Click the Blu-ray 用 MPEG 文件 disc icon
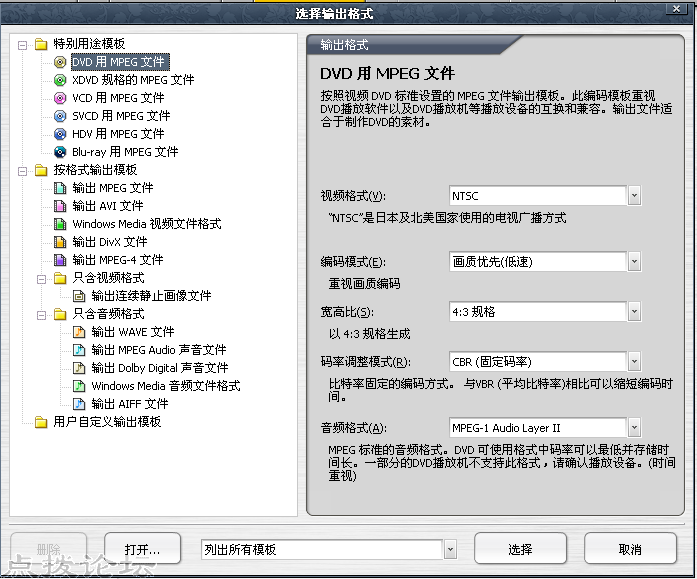 click(x=60, y=152)
